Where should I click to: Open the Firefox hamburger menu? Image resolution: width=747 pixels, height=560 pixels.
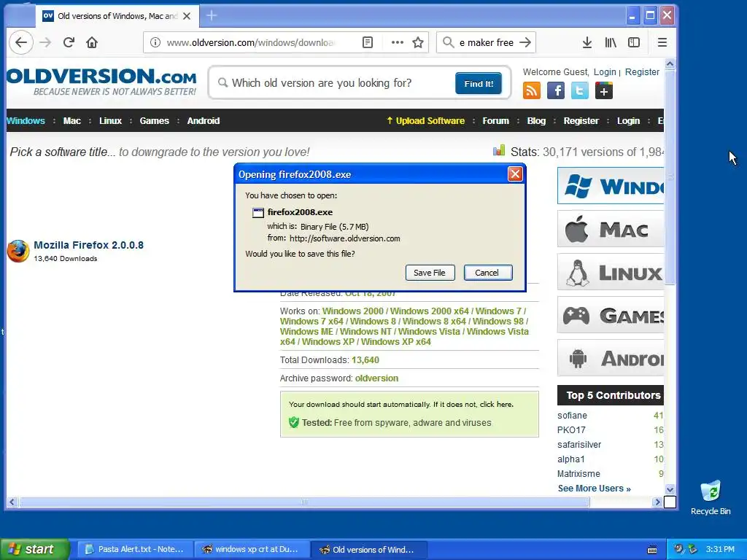(662, 42)
